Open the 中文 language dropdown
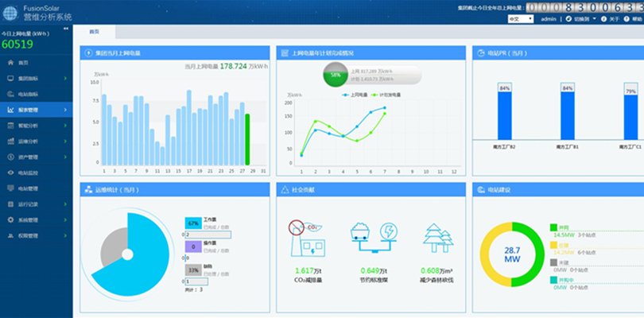 click(x=520, y=18)
